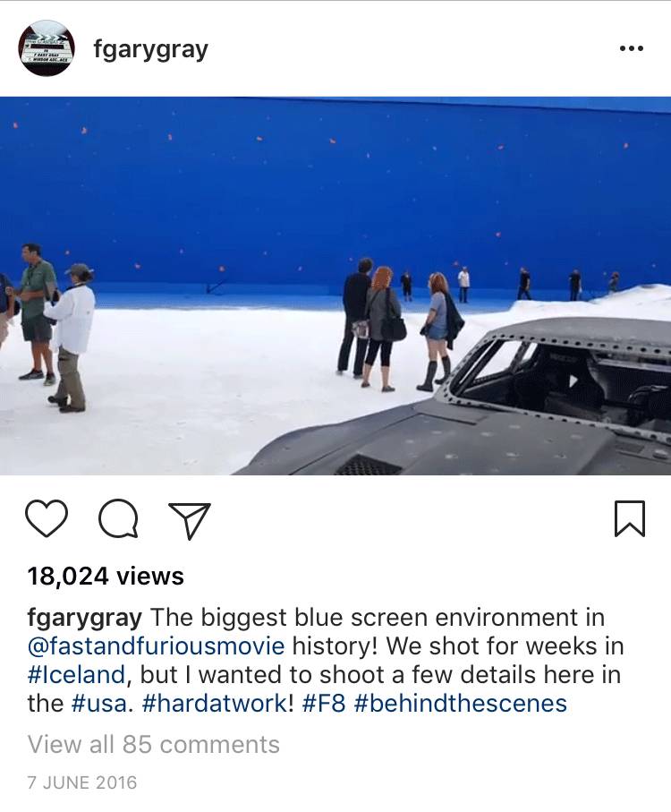Open the #F8 hashtag
This screenshot has width=671, height=812.
(323, 704)
